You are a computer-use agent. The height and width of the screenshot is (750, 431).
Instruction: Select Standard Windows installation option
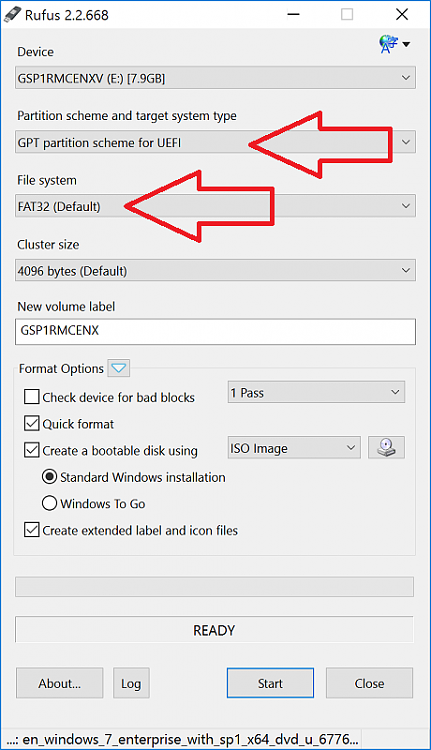click(49, 477)
